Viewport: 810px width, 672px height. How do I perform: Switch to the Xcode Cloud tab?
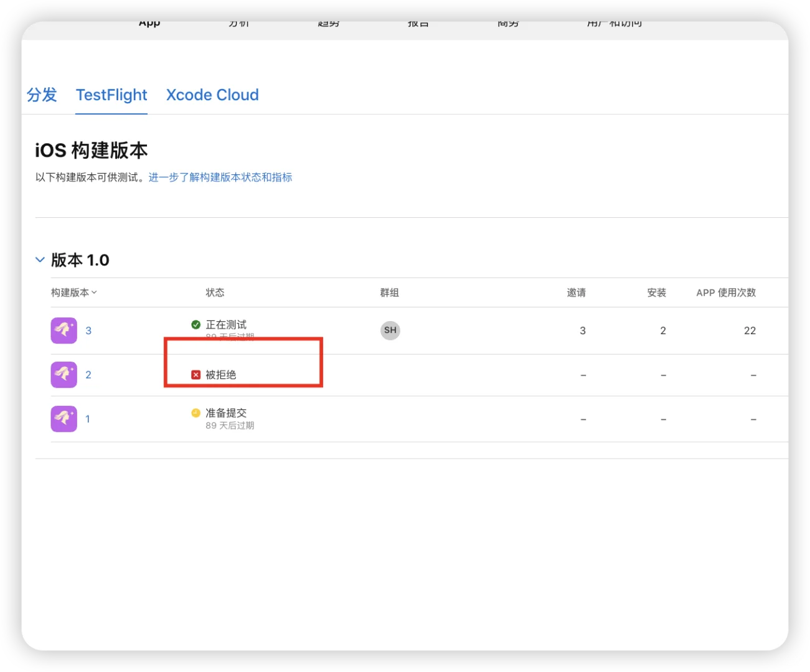212,95
